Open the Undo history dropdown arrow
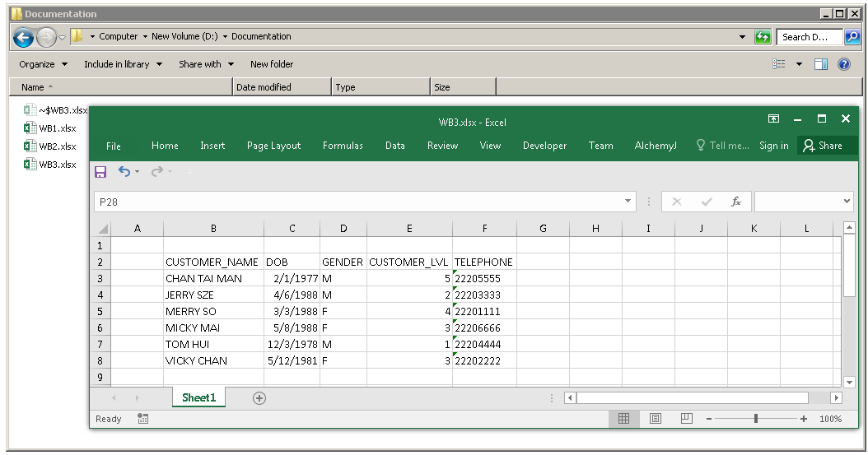Viewport: 868px width, 455px height. (137, 172)
